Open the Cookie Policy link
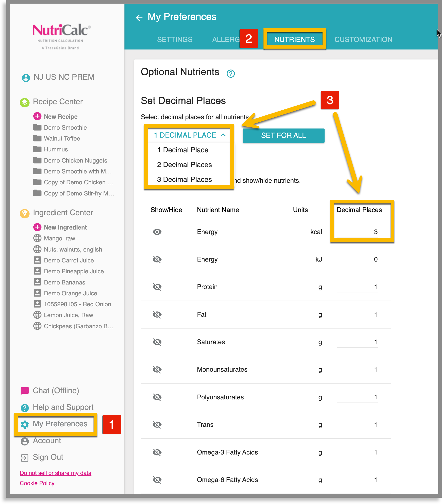 pos(37,483)
